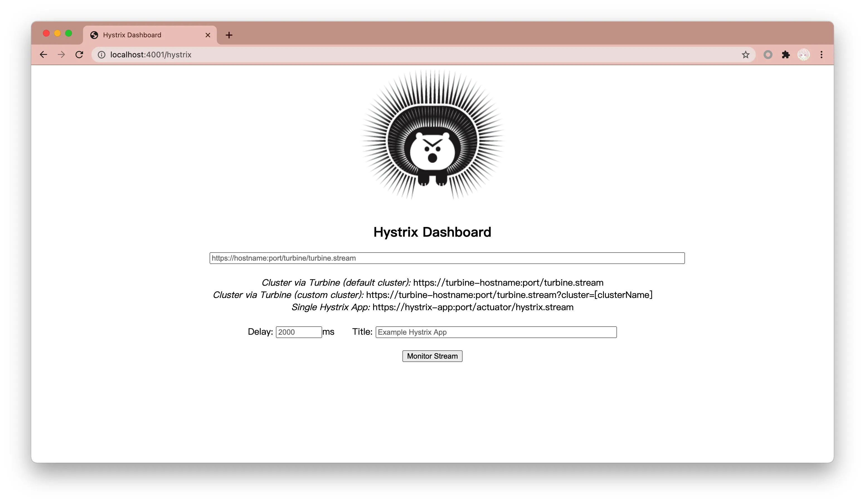The height and width of the screenshot is (504, 865).
Task: Close the window with the red button
Action: pyautogui.click(x=46, y=33)
